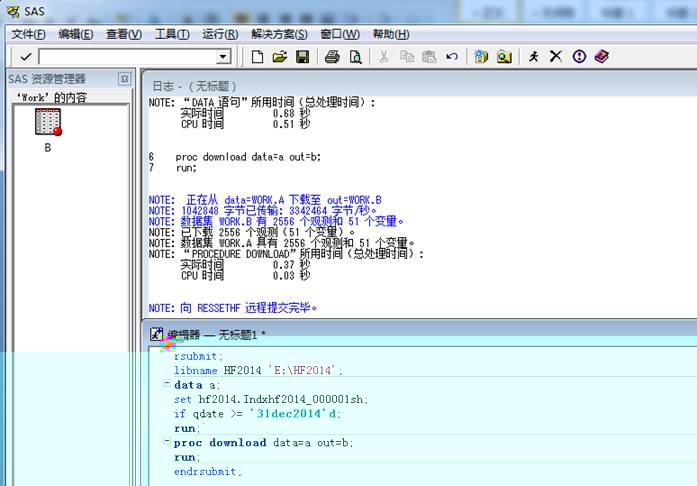Screen dimensions: 697x486
Task: Open the 编辑(E) menu
Action: [76, 34]
